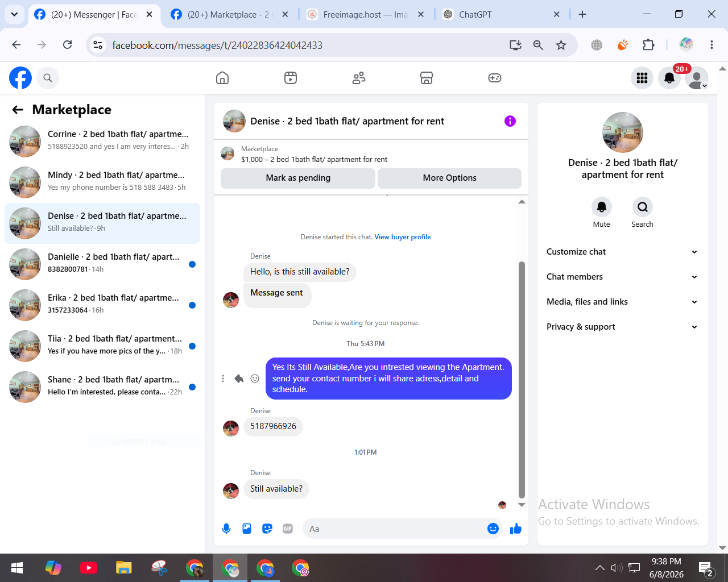
Task: Open the Corrine conversation
Action: coord(102,141)
